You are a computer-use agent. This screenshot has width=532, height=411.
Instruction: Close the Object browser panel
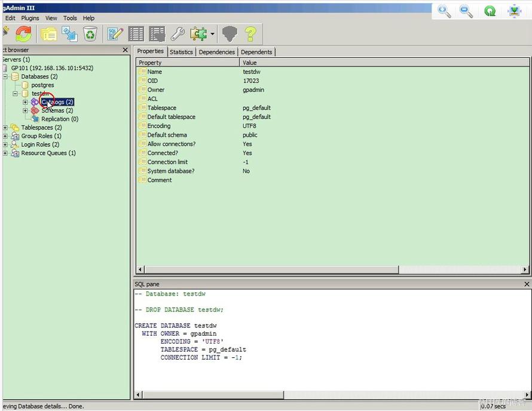click(125, 50)
